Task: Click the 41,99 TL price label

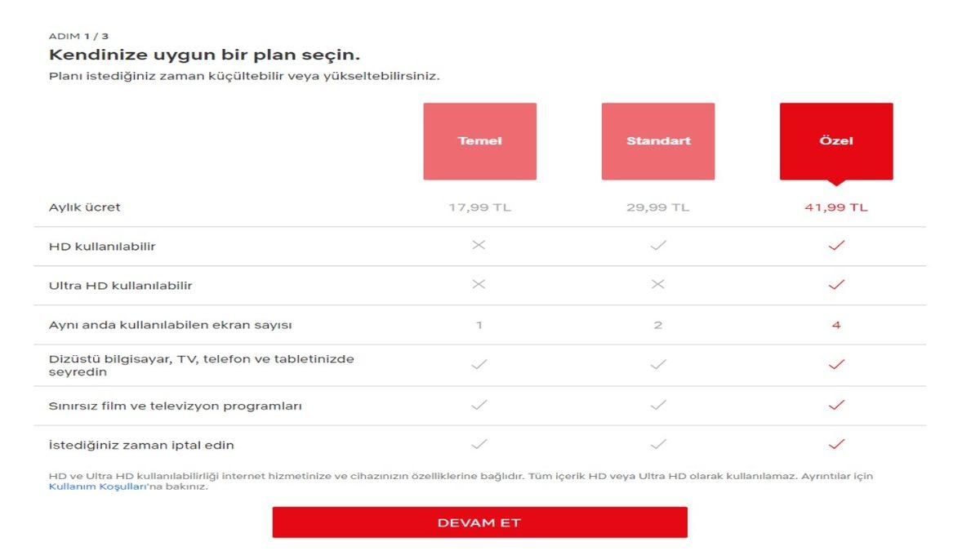Action: pyautogui.click(x=836, y=207)
